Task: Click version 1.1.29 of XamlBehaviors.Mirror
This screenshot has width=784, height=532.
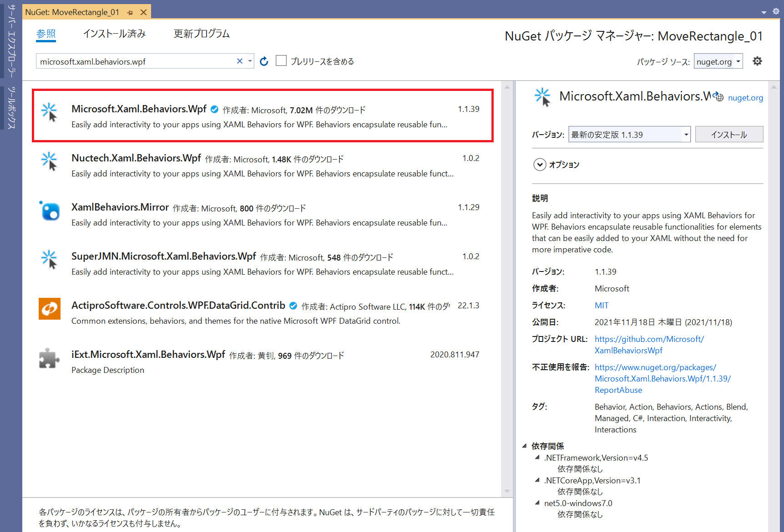Action: pos(468,207)
